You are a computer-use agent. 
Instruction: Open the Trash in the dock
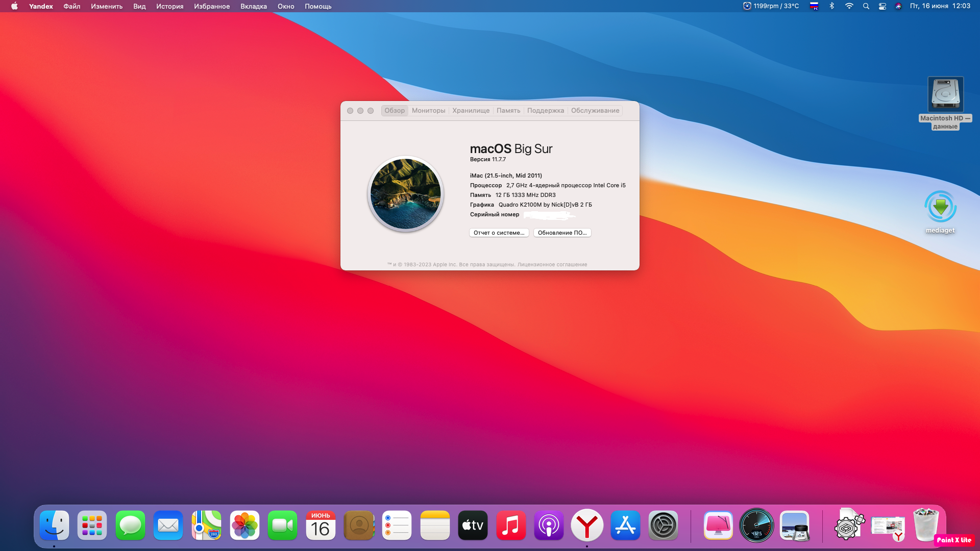[926, 525]
